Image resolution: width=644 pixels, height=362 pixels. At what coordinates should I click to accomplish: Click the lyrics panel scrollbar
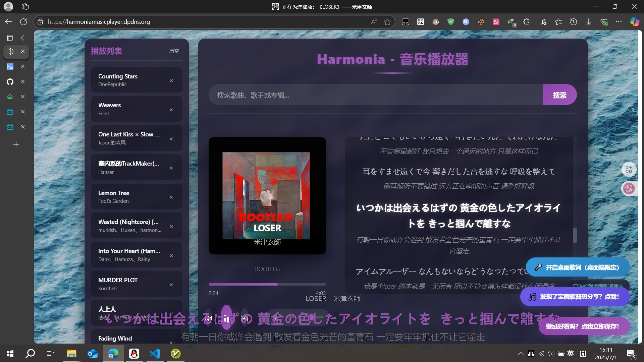(x=575, y=235)
